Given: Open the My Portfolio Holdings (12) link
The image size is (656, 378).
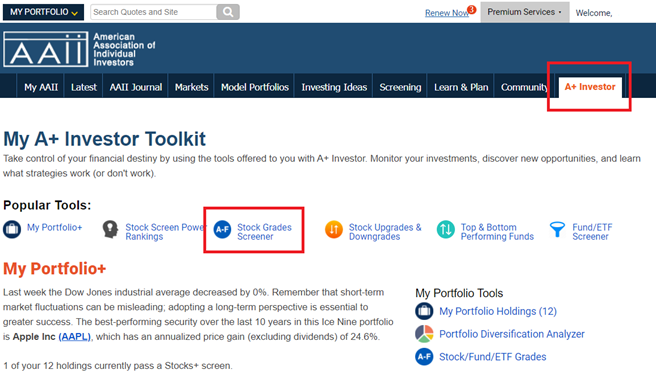Looking at the screenshot, I should tap(498, 311).
